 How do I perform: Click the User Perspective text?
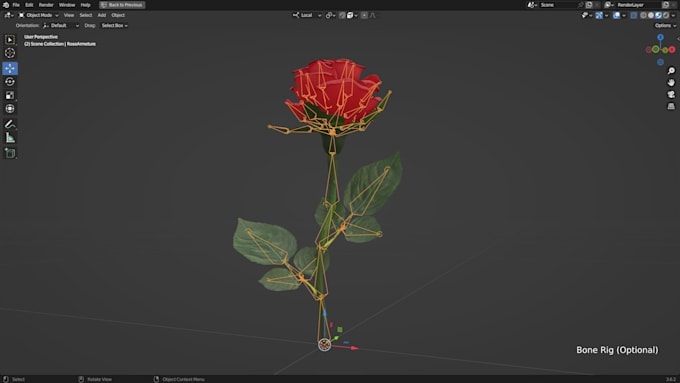tap(41, 37)
